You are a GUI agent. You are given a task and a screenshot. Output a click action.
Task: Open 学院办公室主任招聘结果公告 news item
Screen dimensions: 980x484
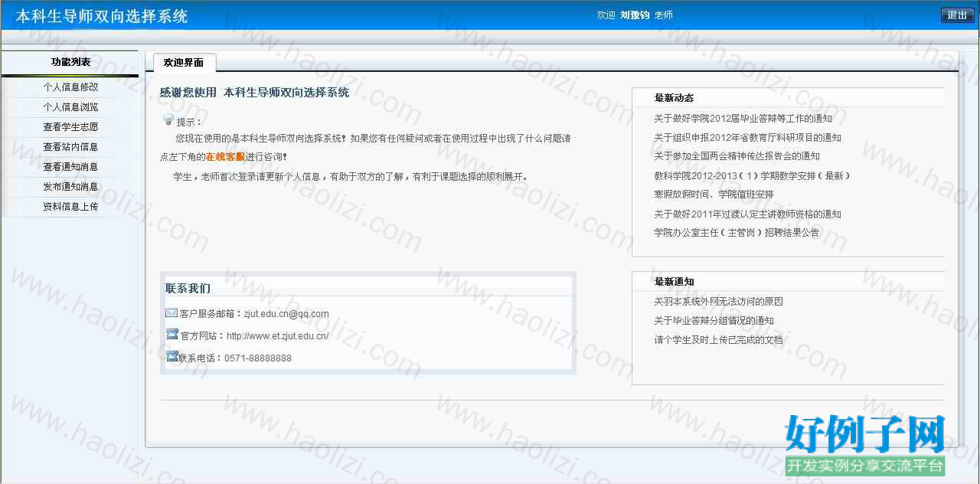click(x=737, y=233)
